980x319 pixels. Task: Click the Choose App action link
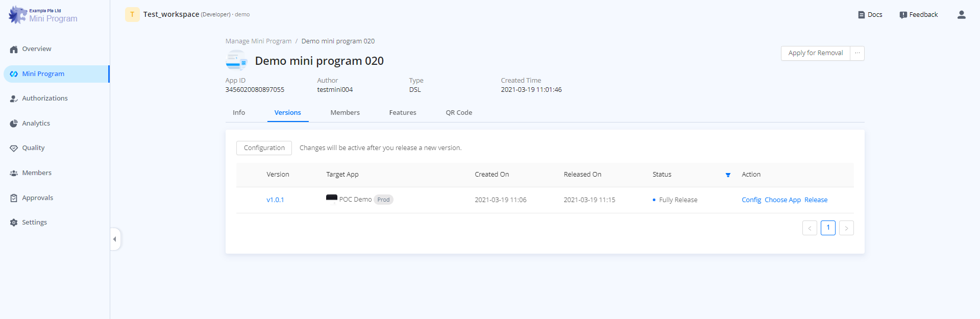782,200
